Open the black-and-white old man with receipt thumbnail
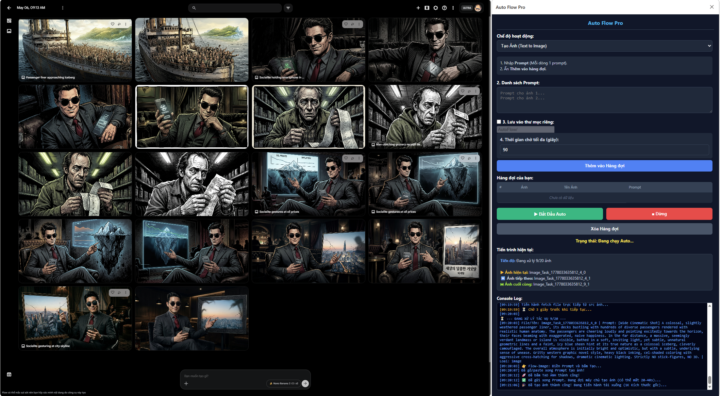The height and width of the screenshot is (396, 720). (x=192, y=184)
